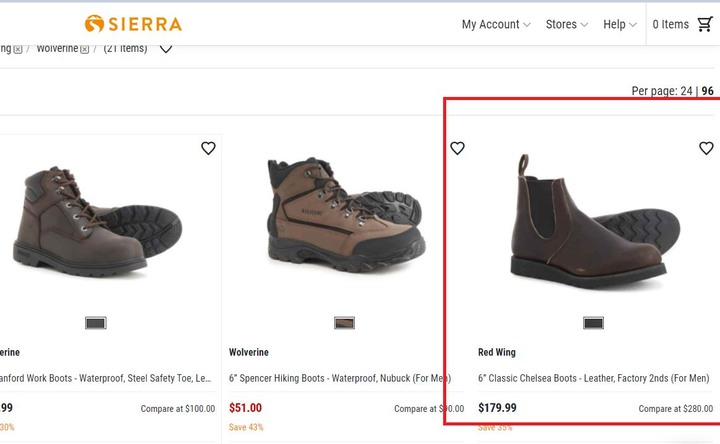Image resolution: width=720 pixels, height=444 pixels.
Task: Select the Chelsea Boots dark color swatch
Action: point(593,323)
